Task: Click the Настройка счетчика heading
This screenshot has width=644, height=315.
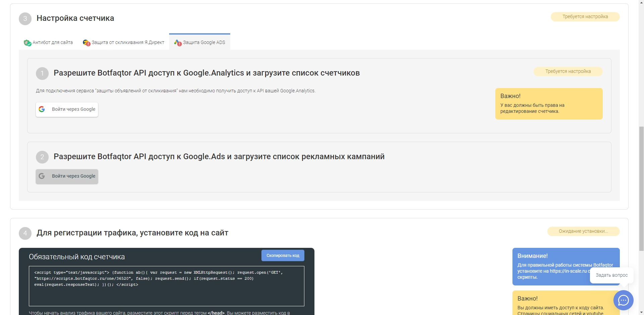Action: tap(75, 18)
